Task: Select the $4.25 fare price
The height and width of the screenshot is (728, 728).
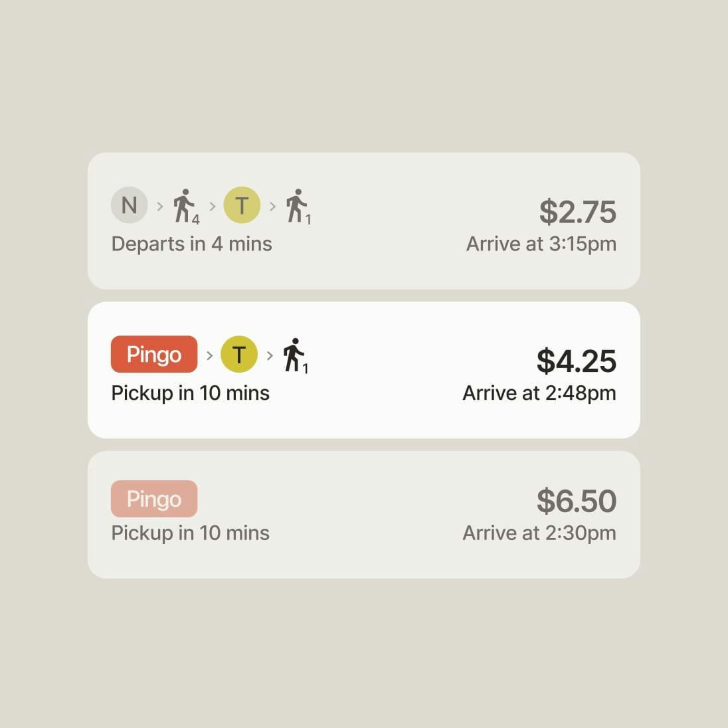Action: click(x=577, y=361)
